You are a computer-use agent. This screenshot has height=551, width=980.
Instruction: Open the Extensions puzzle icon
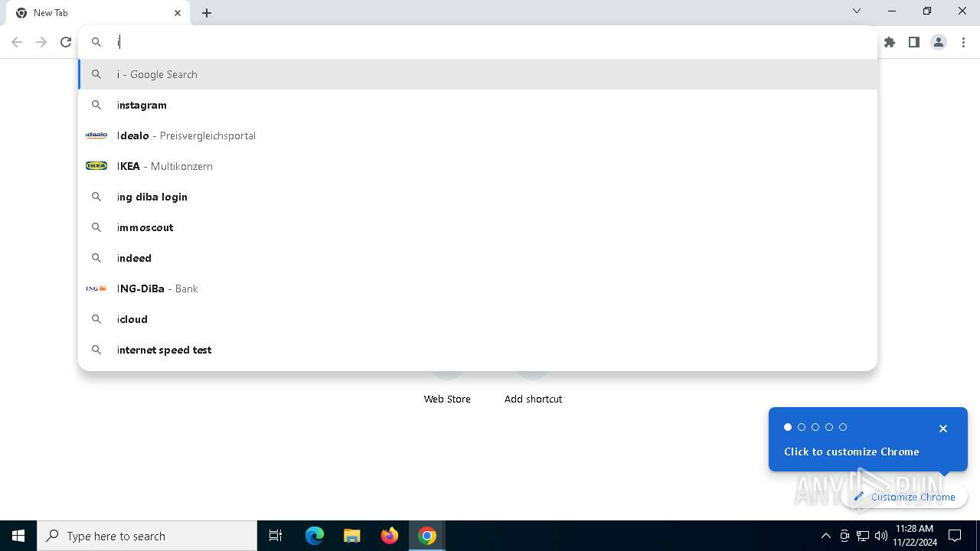click(x=890, y=42)
